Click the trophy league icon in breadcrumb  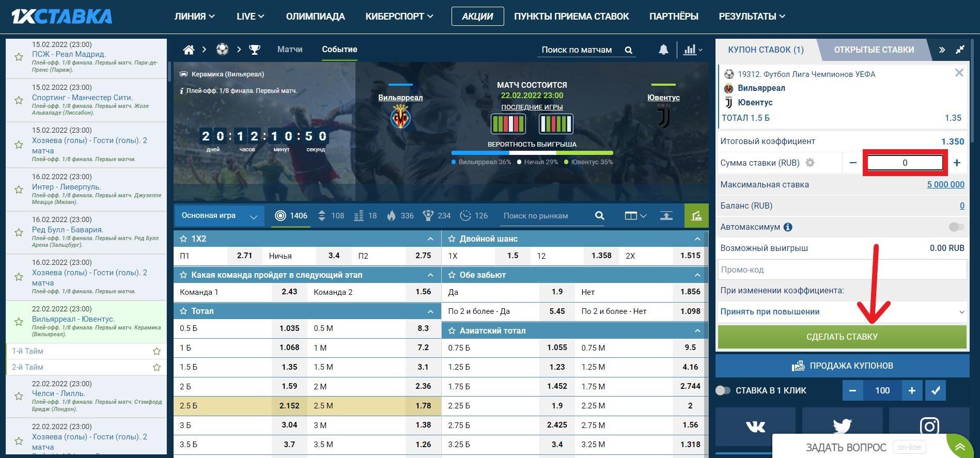point(254,50)
